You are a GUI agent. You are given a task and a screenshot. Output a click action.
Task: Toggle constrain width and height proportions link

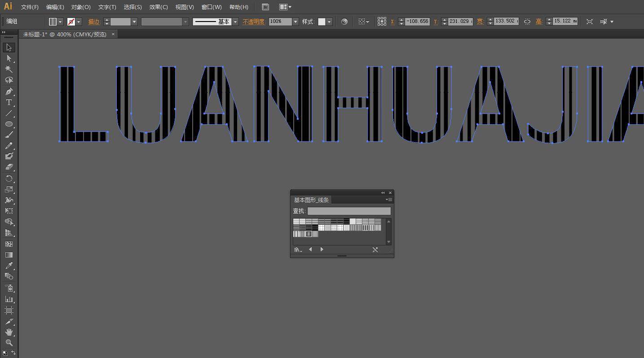527,22
